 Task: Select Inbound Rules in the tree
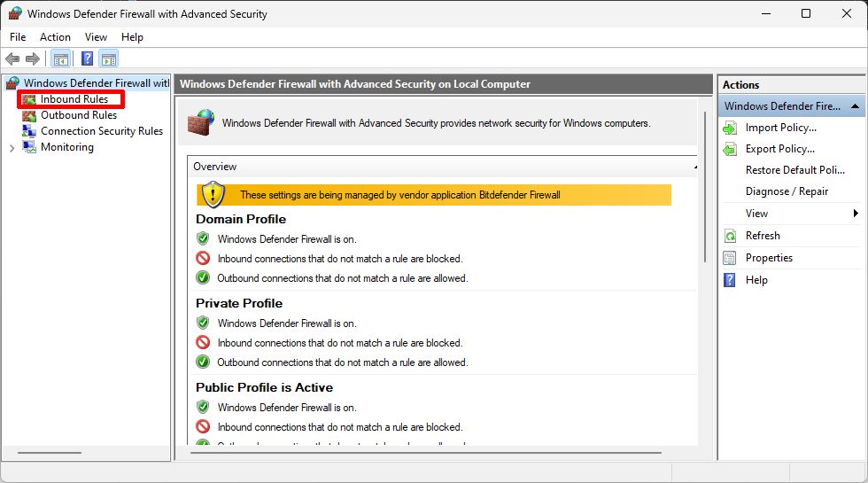pyautogui.click(x=74, y=99)
